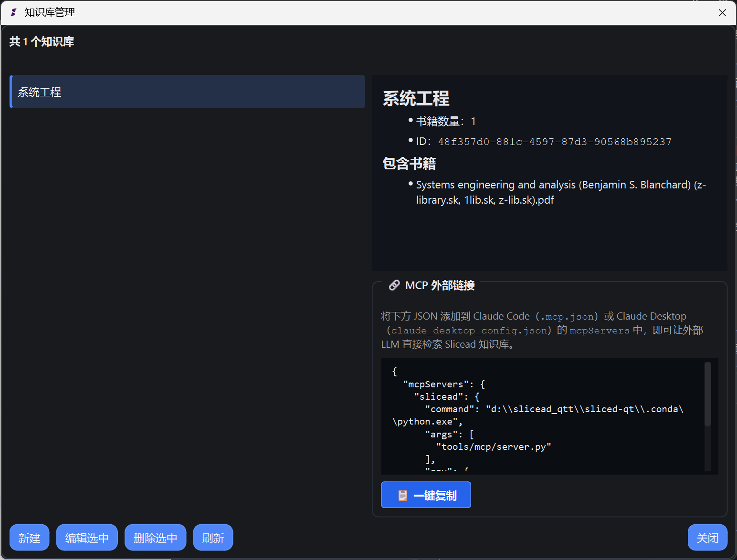
Task: Click the 书籍数量：1 line
Action: tap(446, 121)
